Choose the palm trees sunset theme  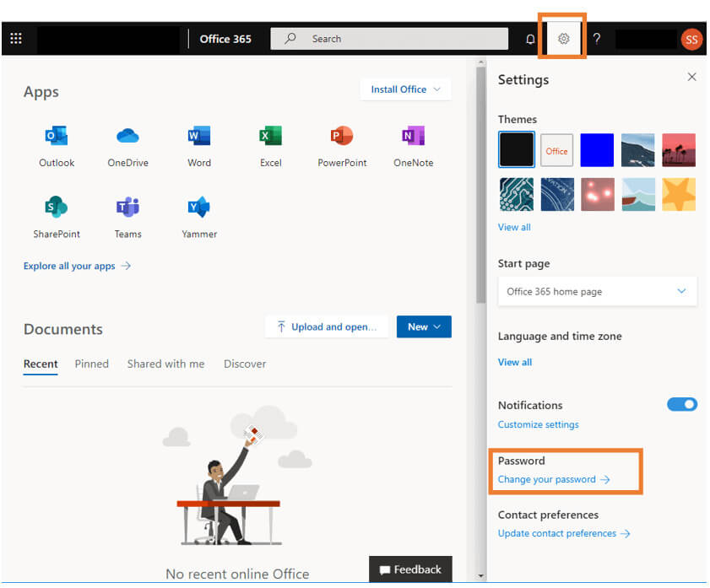click(x=678, y=150)
